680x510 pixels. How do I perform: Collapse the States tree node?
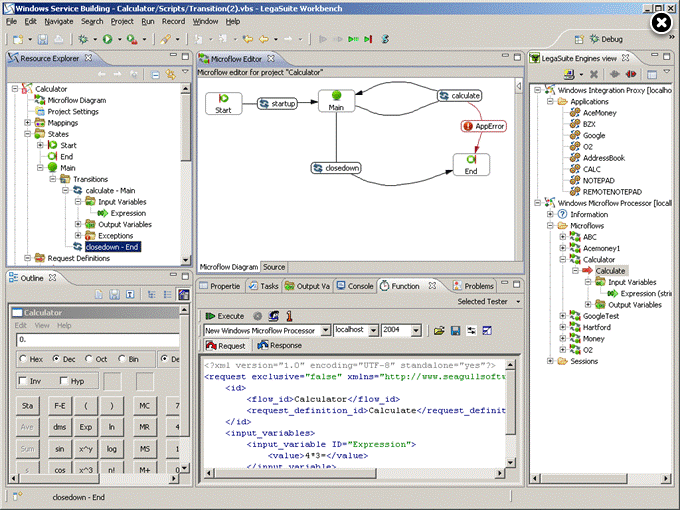point(28,134)
